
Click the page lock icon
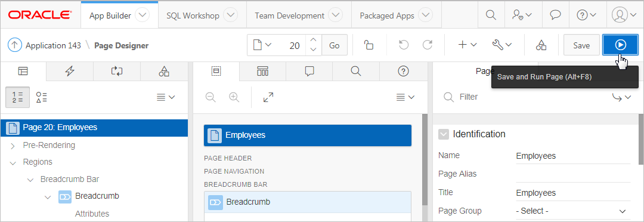tap(369, 45)
